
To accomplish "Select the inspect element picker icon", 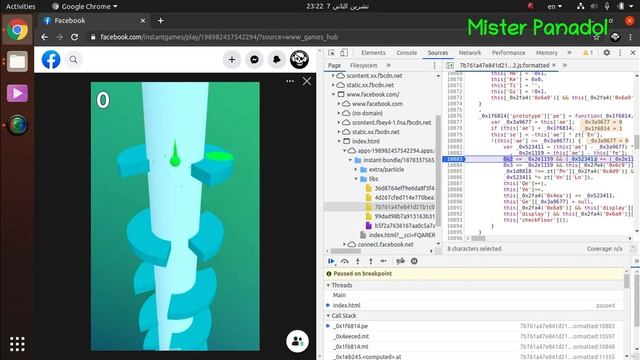I will [x=331, y=53].
